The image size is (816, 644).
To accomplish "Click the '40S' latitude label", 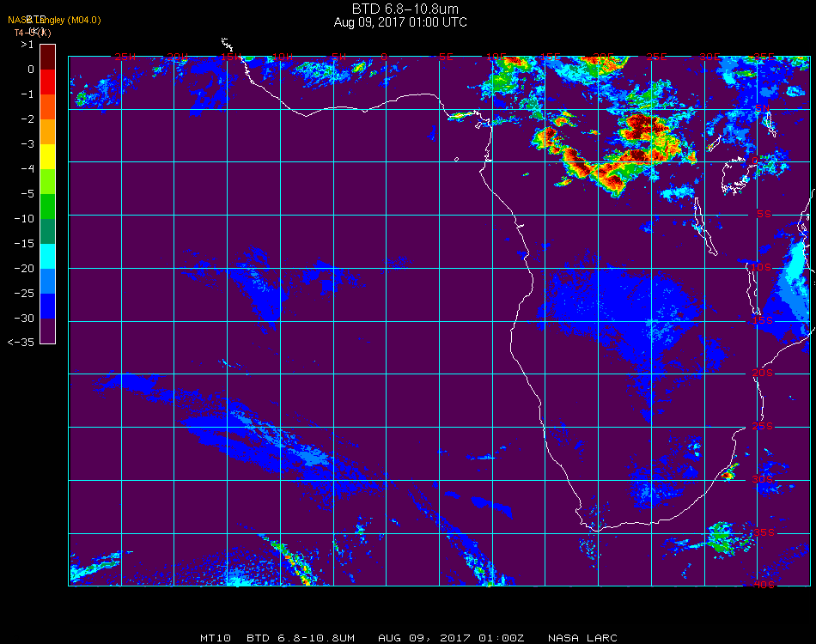I will click(764, 586).
